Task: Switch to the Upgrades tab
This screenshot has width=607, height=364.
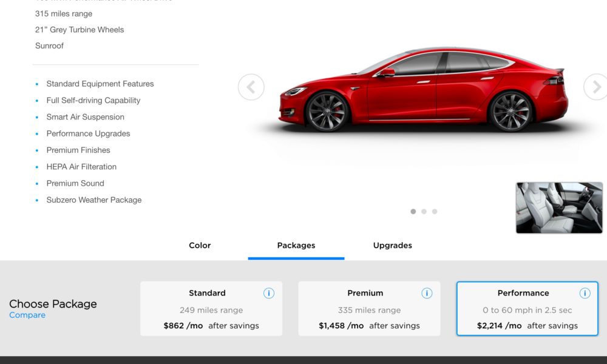Action: pyautogui.click(x=393, y=245)
